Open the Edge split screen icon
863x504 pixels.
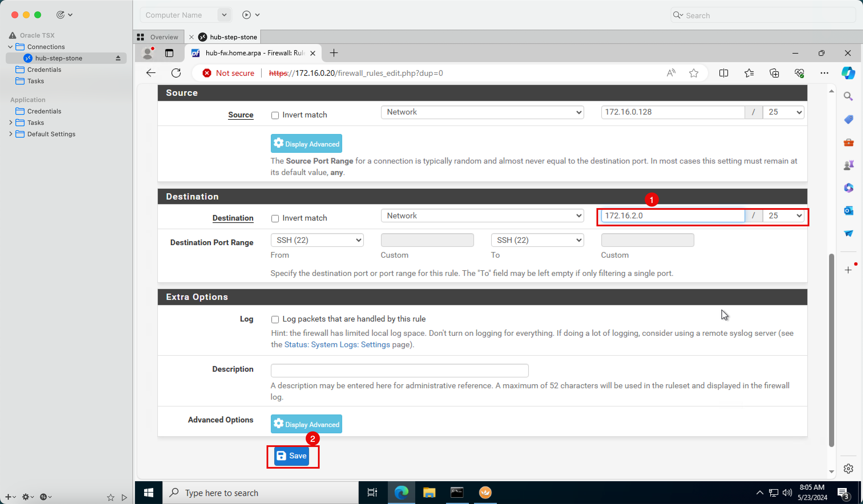click(x=723, y=73)
